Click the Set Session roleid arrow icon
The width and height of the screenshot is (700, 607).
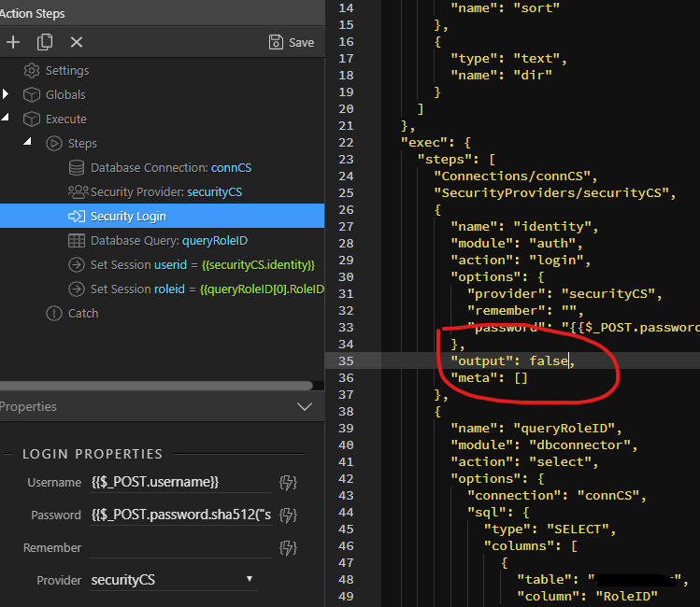[x=77, y=289]
